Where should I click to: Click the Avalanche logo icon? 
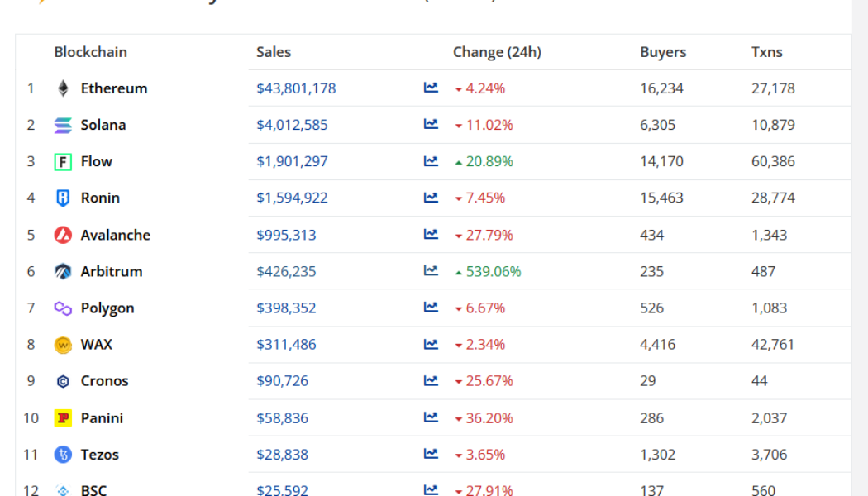click(63, 235)
